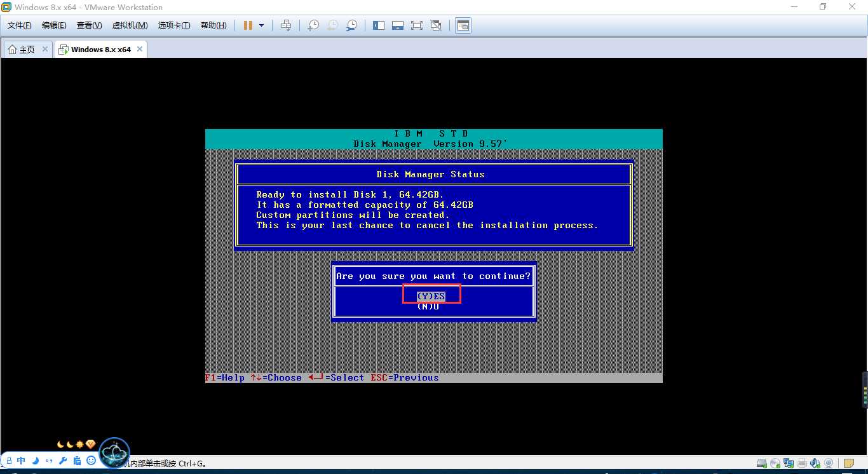Toggle the library sidebar view icon
The height and width of the screenshot is (474, 868).
tap(379, 25)
